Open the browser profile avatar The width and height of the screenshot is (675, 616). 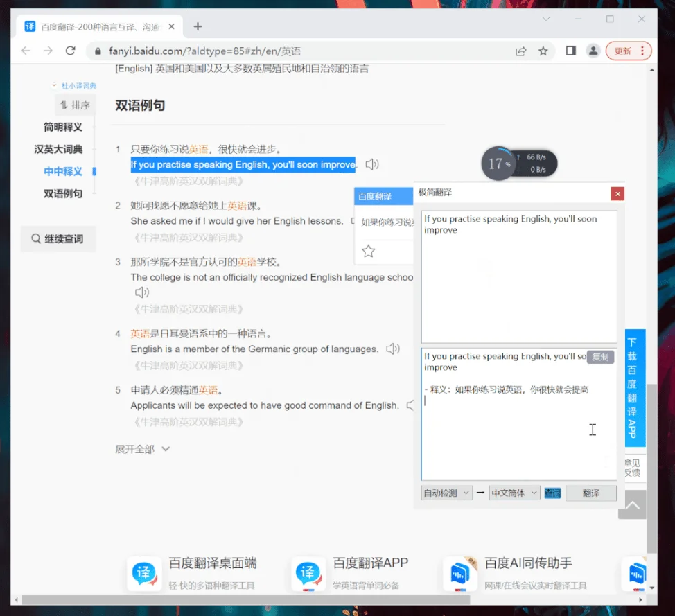(x=593, y=51)
